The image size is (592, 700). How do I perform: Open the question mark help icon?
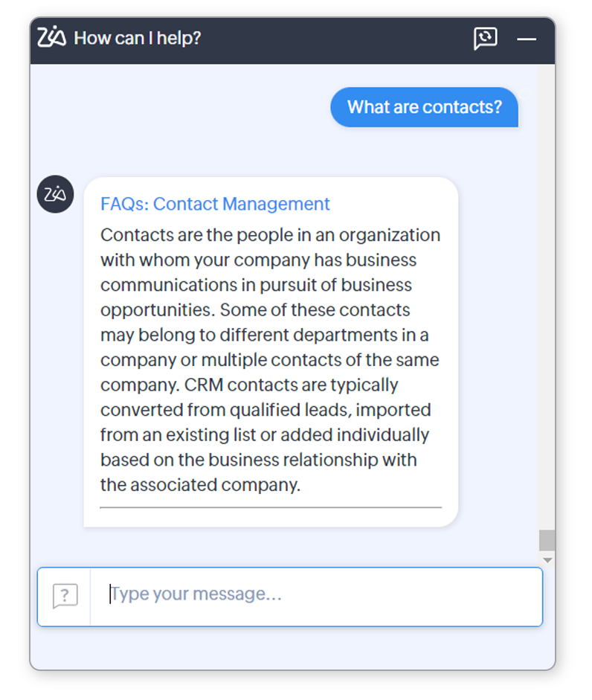65,595
